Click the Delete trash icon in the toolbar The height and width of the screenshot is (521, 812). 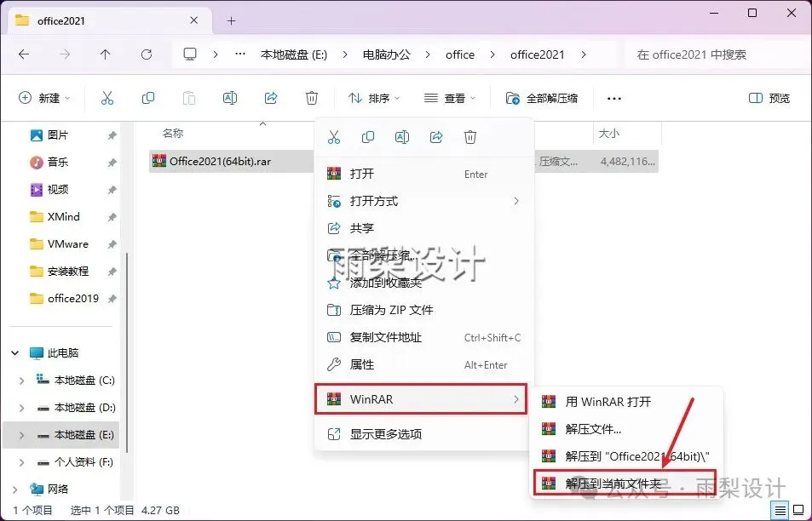pyautogui.click(x=312, y=98)
